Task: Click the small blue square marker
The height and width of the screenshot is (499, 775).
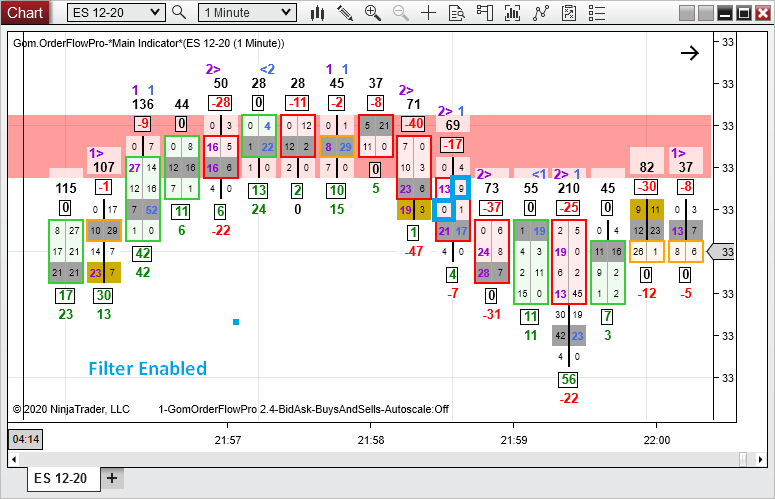Action: (x=236, y=322)
